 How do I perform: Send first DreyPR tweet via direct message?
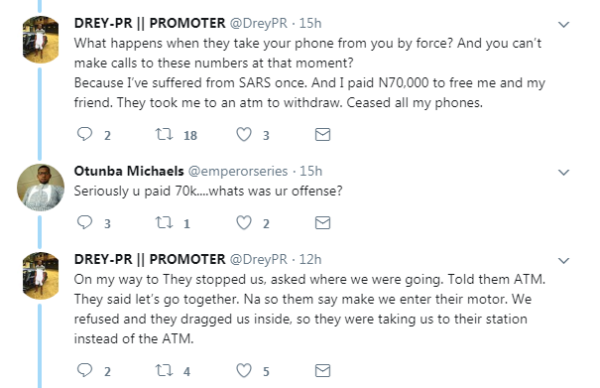(x=323, y=134)
